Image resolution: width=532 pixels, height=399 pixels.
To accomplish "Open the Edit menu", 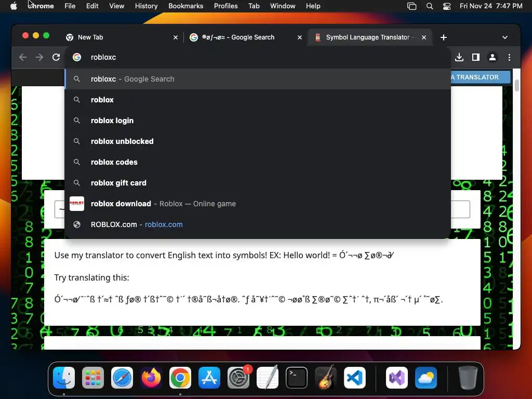I will [92, 6].
